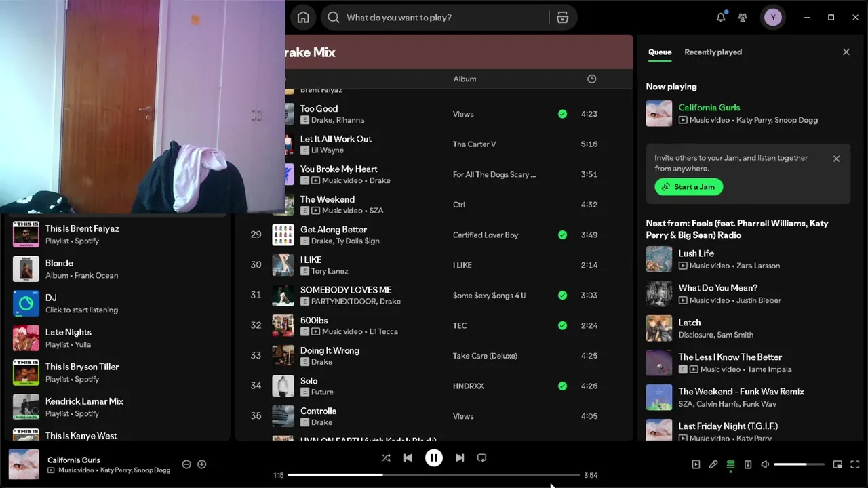Toggle repeat mode
Image resolution: width=868 pixels, height=488 pixels.
click(x=481, y=457)
